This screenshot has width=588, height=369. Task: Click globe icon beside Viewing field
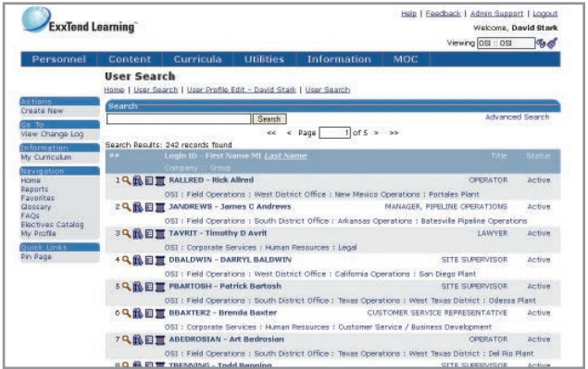541,43
